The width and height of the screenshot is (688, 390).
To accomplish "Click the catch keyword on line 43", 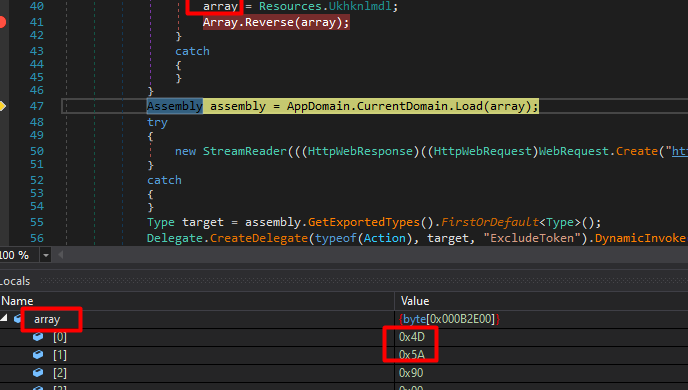I will (192, 51).
